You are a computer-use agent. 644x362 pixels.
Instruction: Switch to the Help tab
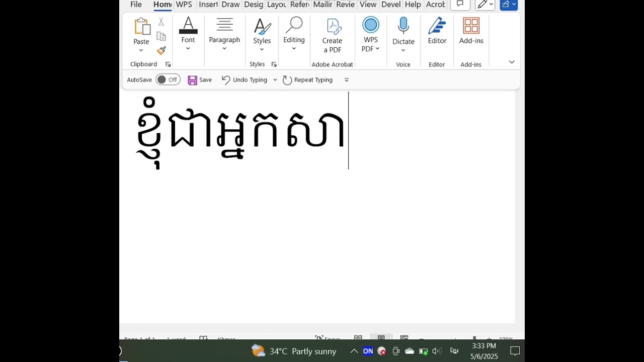click(x=413, y=5)
